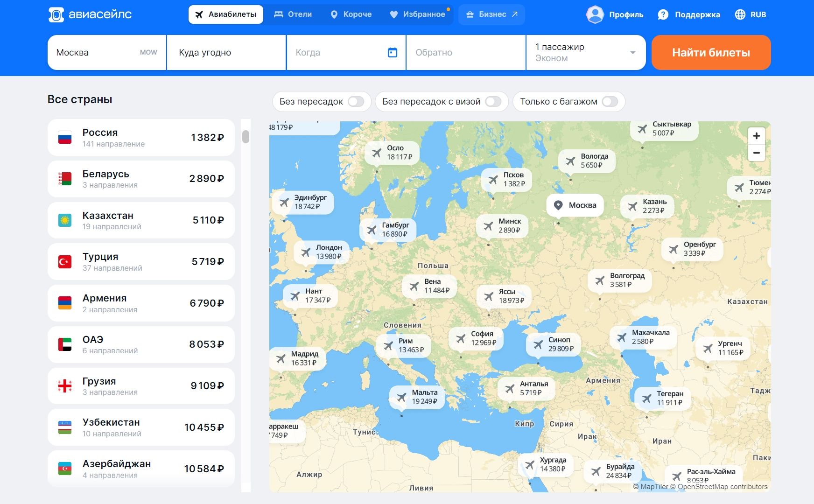Click the RUB currency selector
This screenshot has height=504, width=814.
(751, 14)
